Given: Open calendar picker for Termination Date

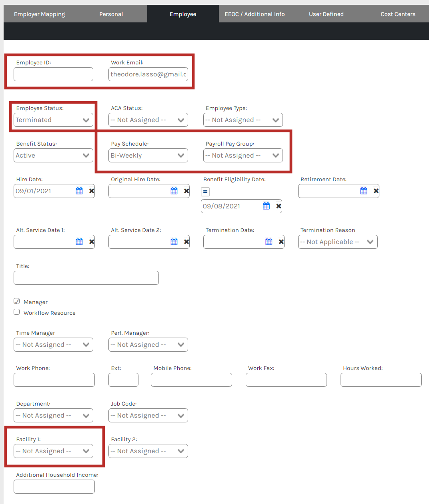Looking at the screenshot, I should coord(269,242).
